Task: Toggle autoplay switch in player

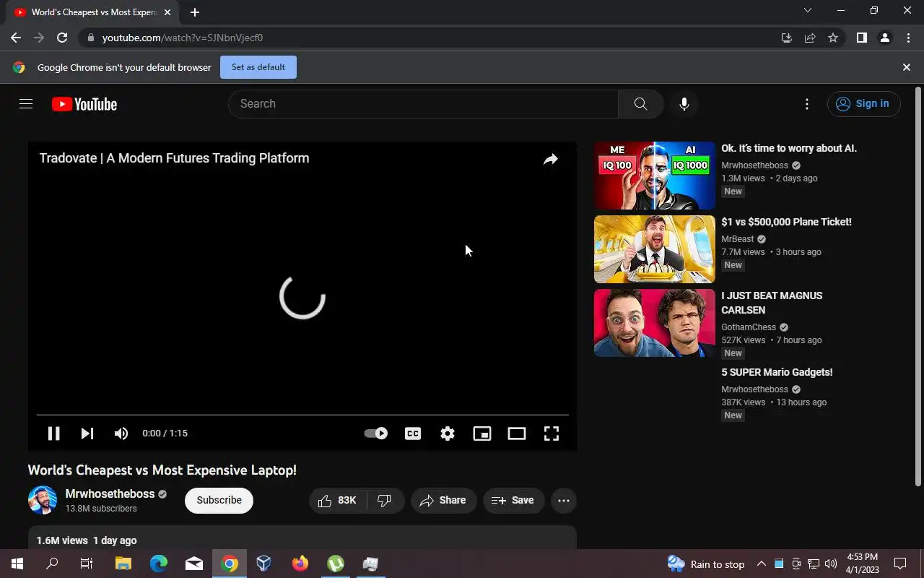Action: tap(375, 433)
